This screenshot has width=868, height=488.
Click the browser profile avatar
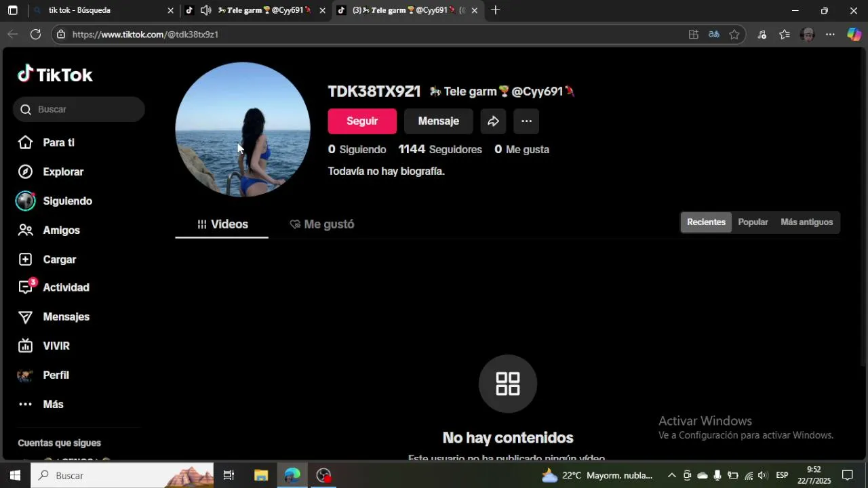coord(807,35)
